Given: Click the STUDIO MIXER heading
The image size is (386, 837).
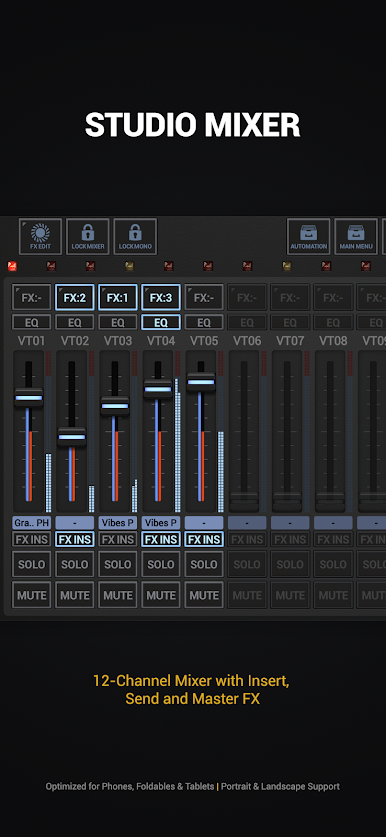Looking at the screenshot, I should coord(193,125).
